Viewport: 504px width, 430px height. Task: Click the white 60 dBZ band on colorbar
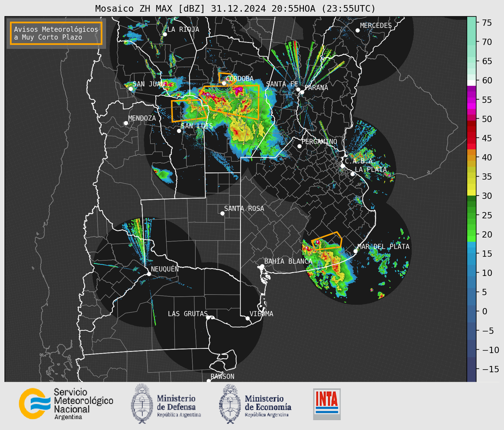click(x=471, y=83)
